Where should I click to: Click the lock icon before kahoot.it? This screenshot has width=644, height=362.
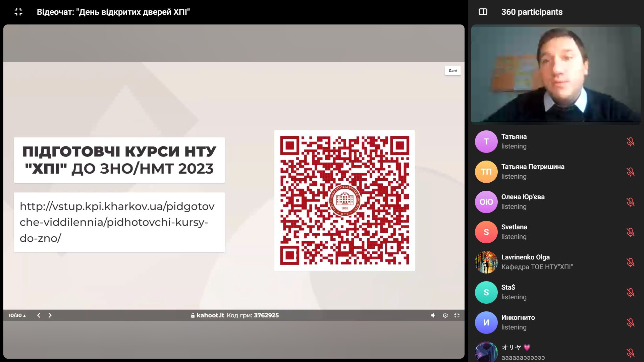[x=193, y=315]
